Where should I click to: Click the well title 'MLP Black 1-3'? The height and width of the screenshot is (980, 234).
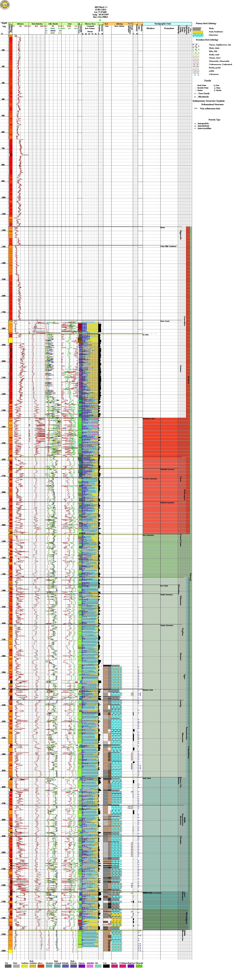pos(101,7)
